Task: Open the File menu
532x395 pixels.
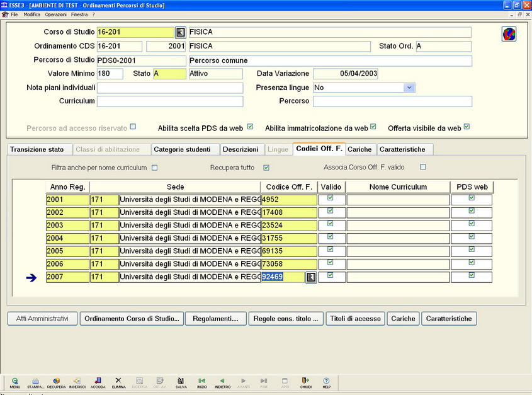Action: tap(14, 14)
